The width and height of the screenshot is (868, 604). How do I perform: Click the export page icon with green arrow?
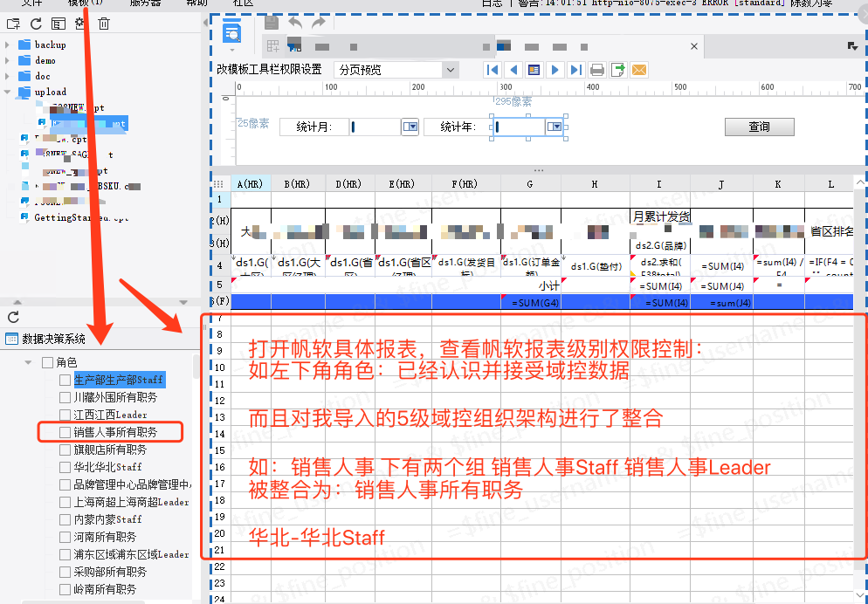[617, 70]
